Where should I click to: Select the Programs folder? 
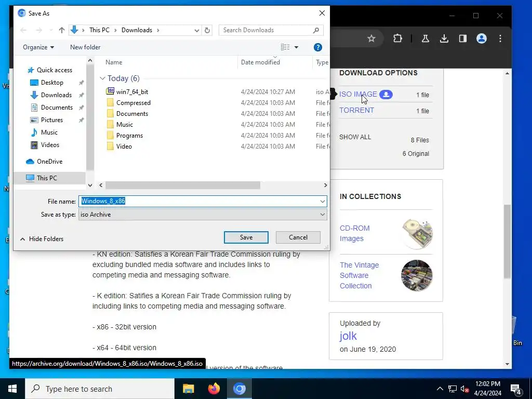(x=129, y=136)
